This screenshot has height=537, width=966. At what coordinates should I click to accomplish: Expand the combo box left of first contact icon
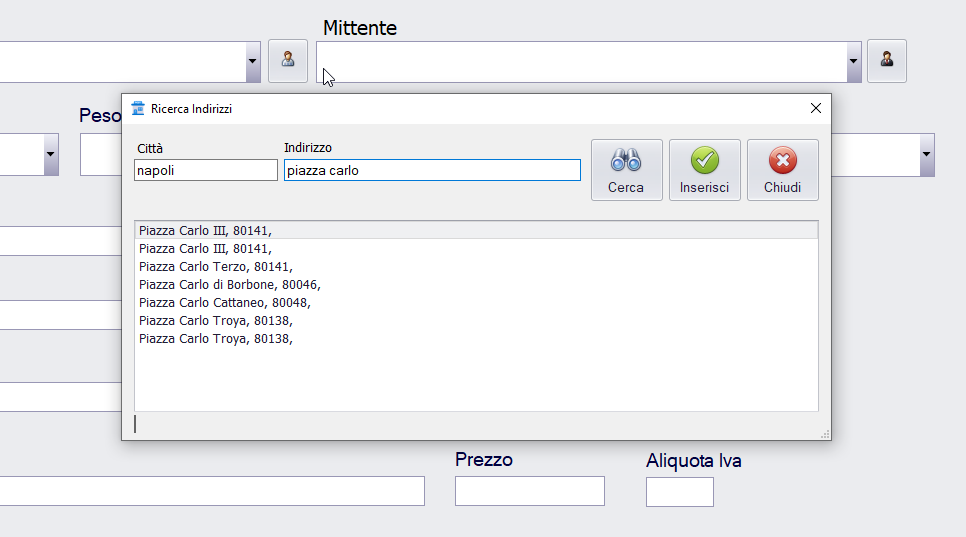pyautogui.click(x=252, y=62)
